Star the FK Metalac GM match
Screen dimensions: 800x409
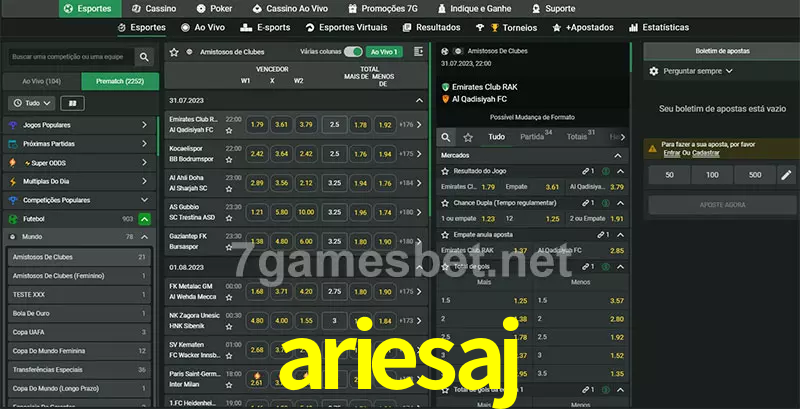(x=229, y=297)
